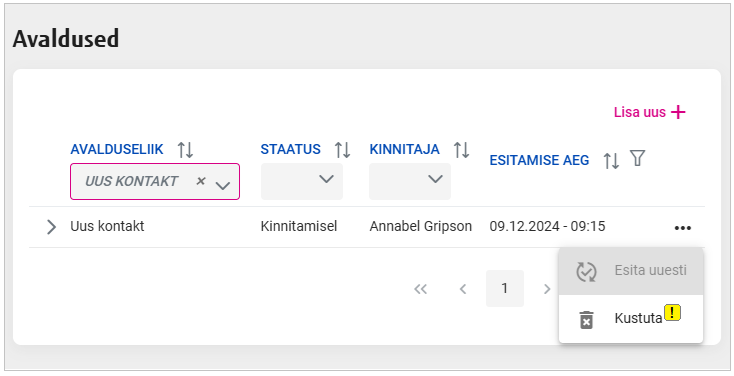Click the three-dot row actions menu
Screen dimensions: 734x376
click(x=683, y=228)
